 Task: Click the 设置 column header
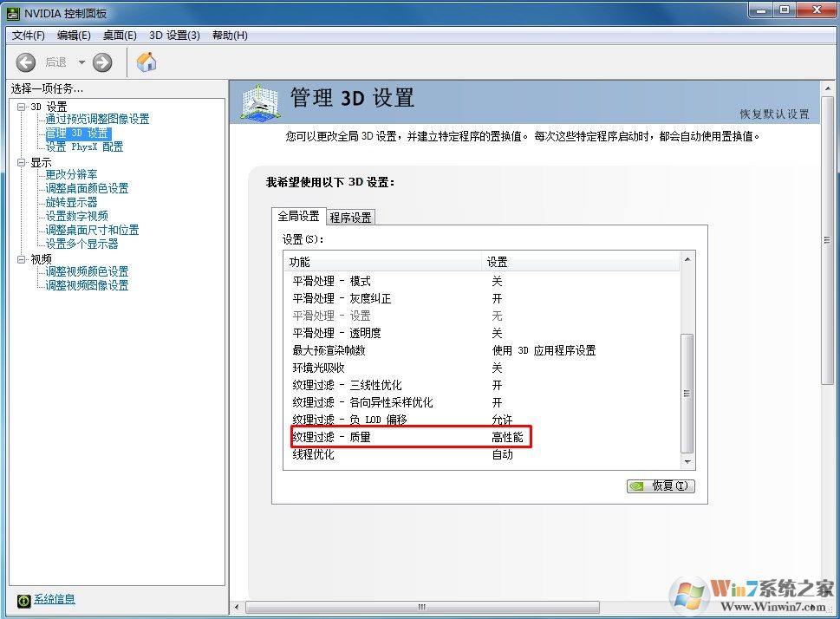[580, 262]
